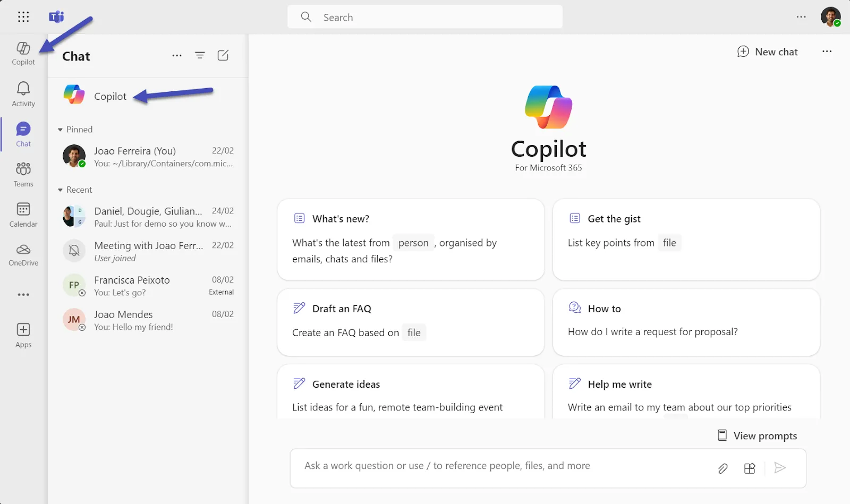Open plugins icon in prompt box
Viewport: 850px width, 504px height.
pos(750,468)
